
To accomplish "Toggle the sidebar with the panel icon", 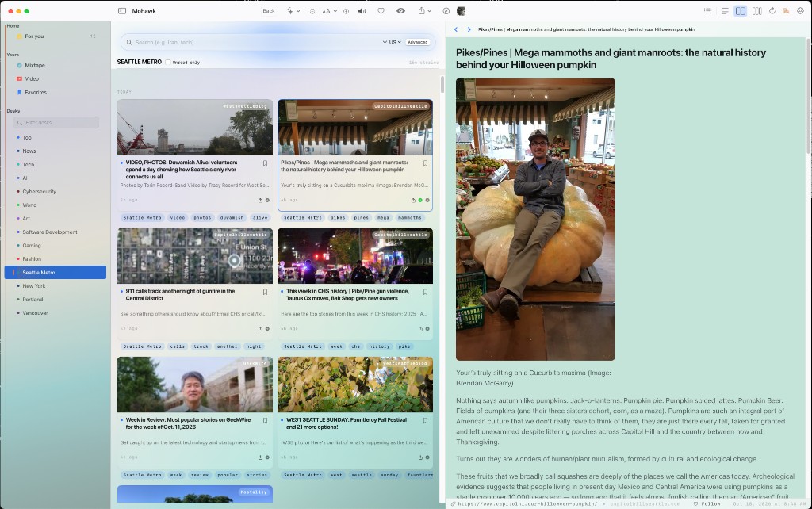I will 122,11.
